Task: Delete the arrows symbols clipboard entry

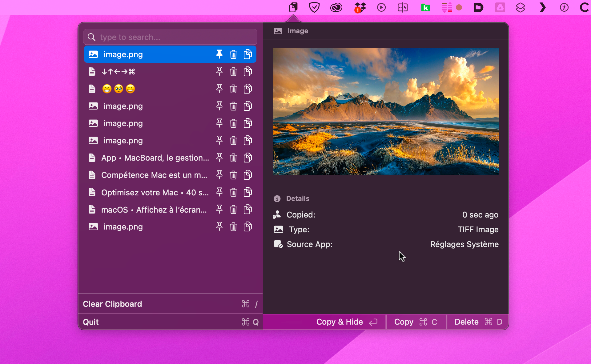Action: pyautogui.click(x=233, y=72)
